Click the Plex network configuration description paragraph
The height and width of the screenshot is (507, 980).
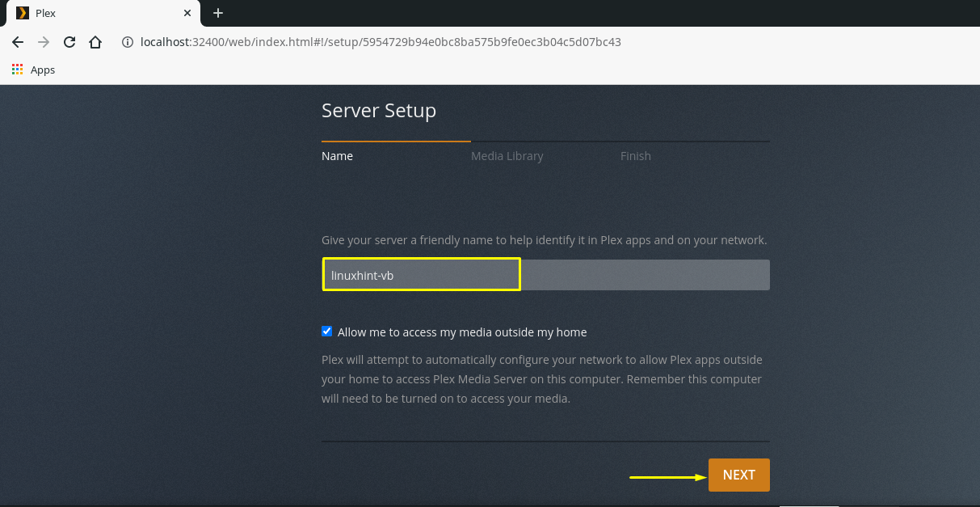[542, 379]
